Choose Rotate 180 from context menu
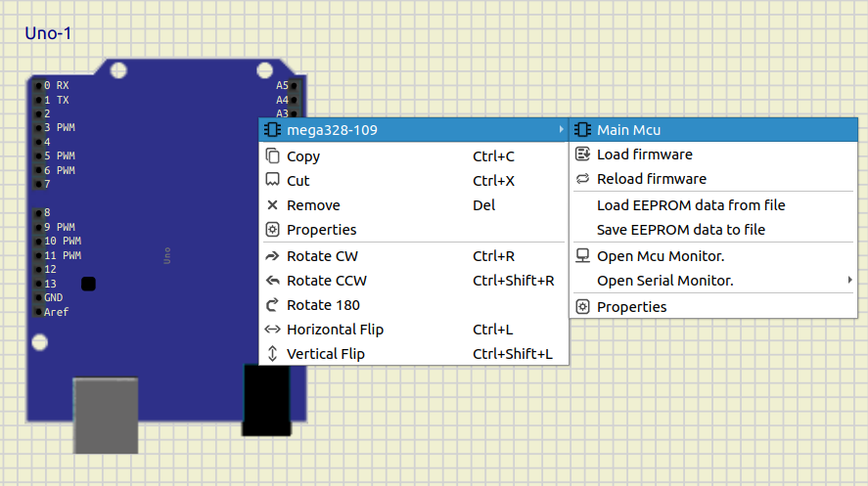Screen dimensions: 868x486 323,305
